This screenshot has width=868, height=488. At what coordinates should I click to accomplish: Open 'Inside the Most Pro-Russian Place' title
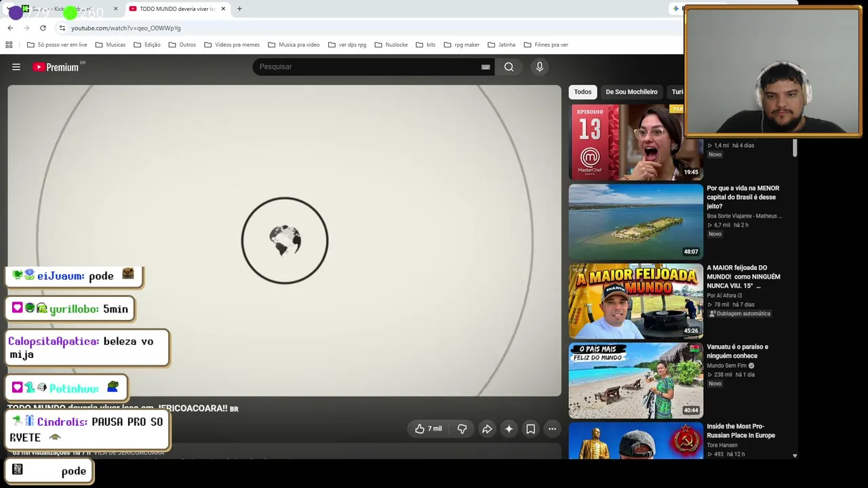coord(741,431)
